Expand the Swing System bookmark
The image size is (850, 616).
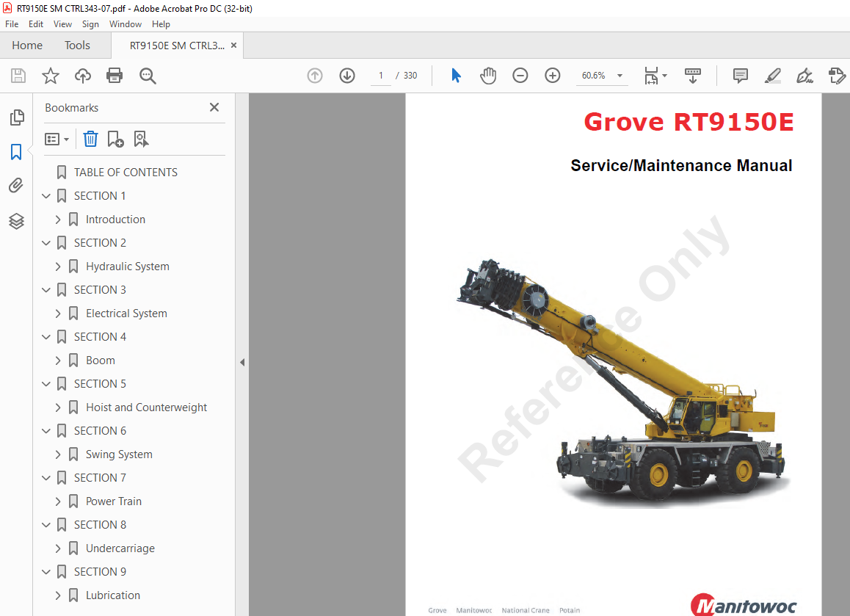tap(58, 454)
